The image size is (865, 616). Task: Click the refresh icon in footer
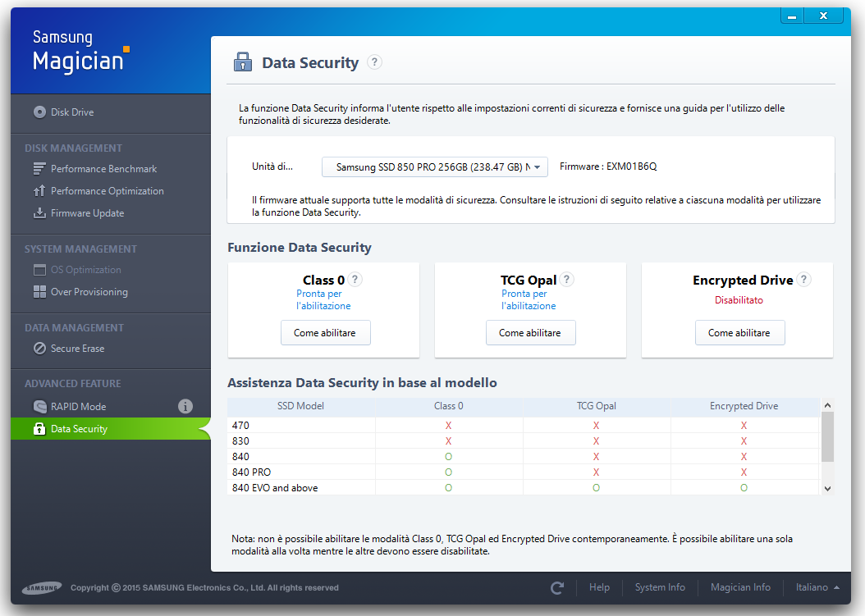557,588
